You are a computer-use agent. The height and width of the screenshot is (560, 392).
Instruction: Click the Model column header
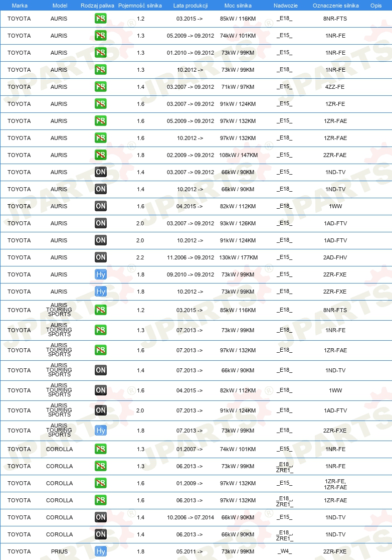pos(60,6)
